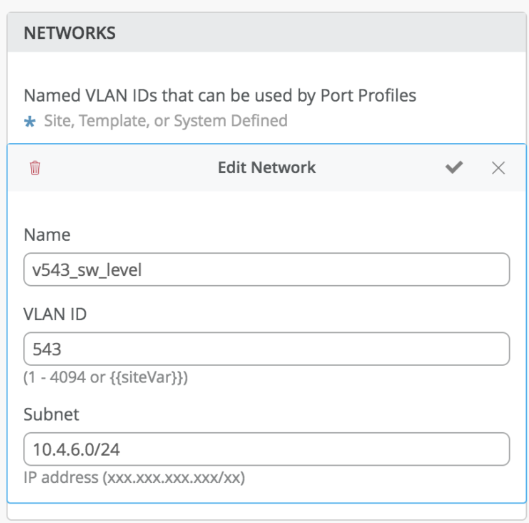Image resolution: width=529 pixels, height=523 pixels.
Task: Click the Subnet label
Action: (x=51, y=414)
